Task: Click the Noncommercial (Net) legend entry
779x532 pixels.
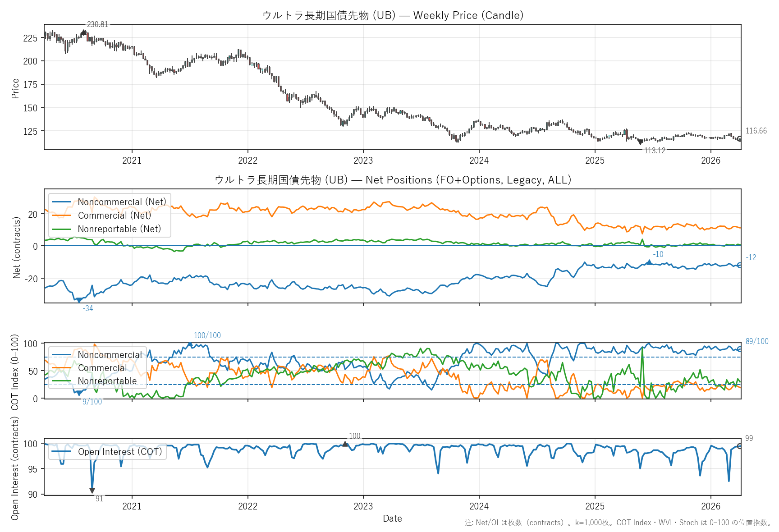Action: (x=122, y=202)
